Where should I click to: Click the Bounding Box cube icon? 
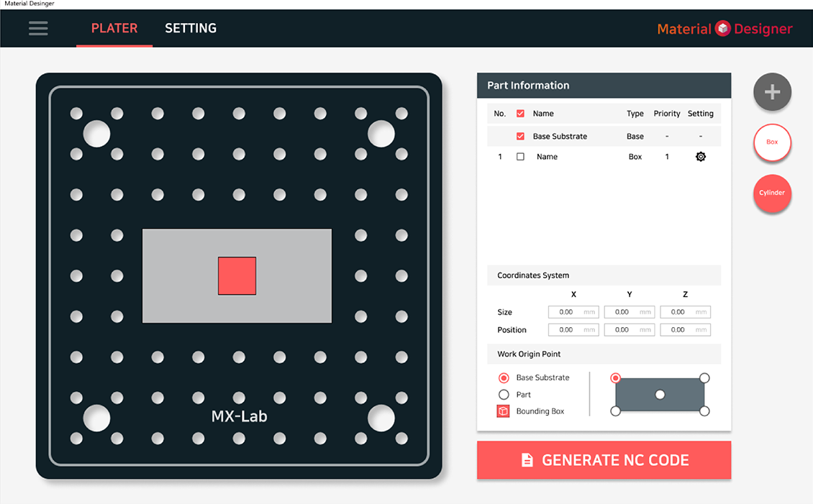[x=503, y=410]
